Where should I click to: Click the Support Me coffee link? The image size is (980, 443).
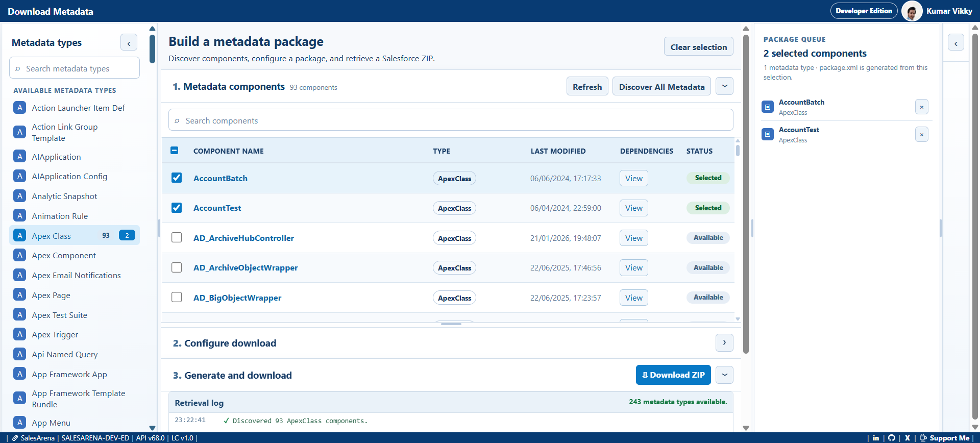coord(944,438)
